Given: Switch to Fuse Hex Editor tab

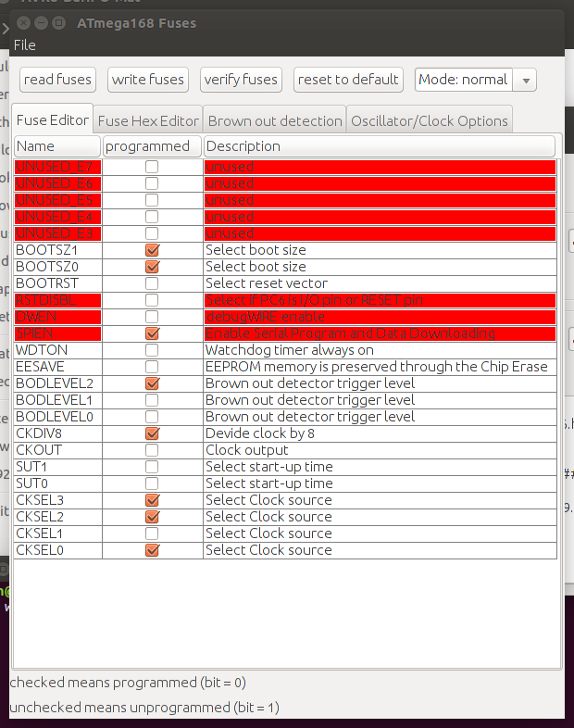Looking at the screenshot, I should click(148, 121).
